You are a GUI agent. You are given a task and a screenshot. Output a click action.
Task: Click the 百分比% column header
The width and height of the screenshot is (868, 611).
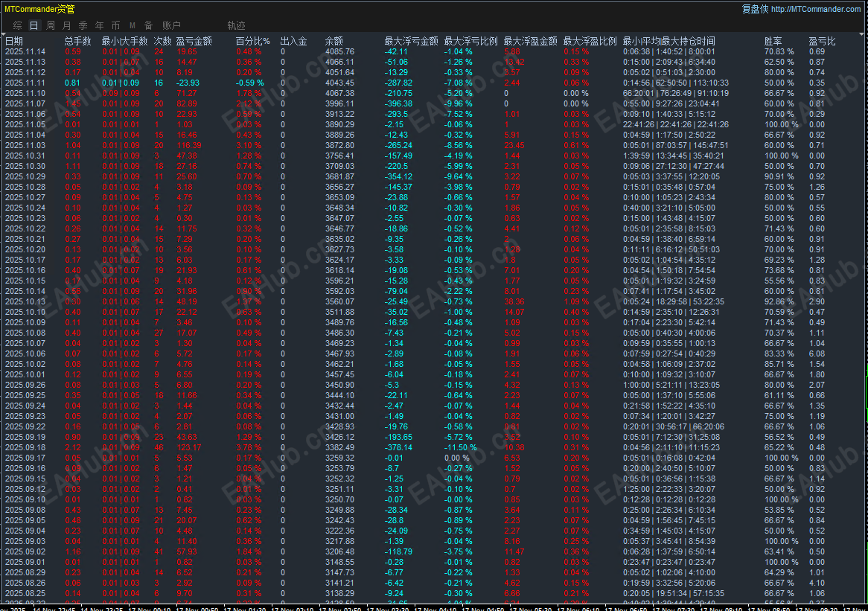coord(252,41)
